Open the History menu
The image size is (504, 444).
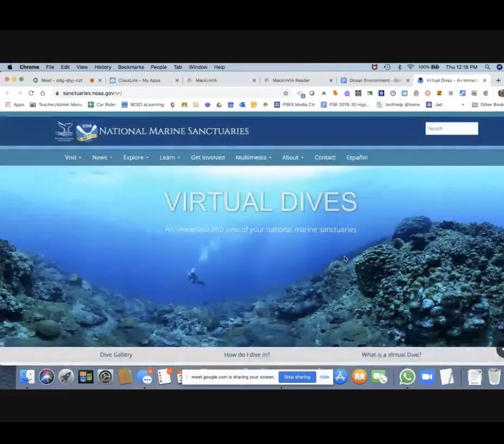(102, 67)
